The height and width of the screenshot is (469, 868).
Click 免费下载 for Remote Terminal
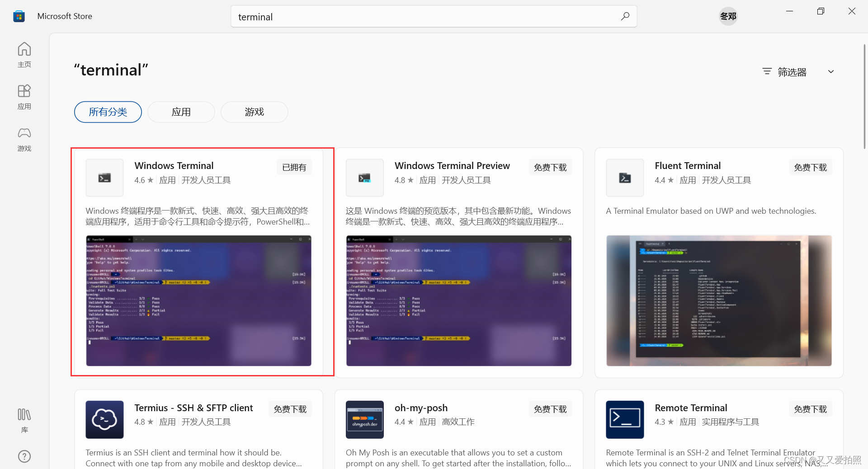[810, 409]
